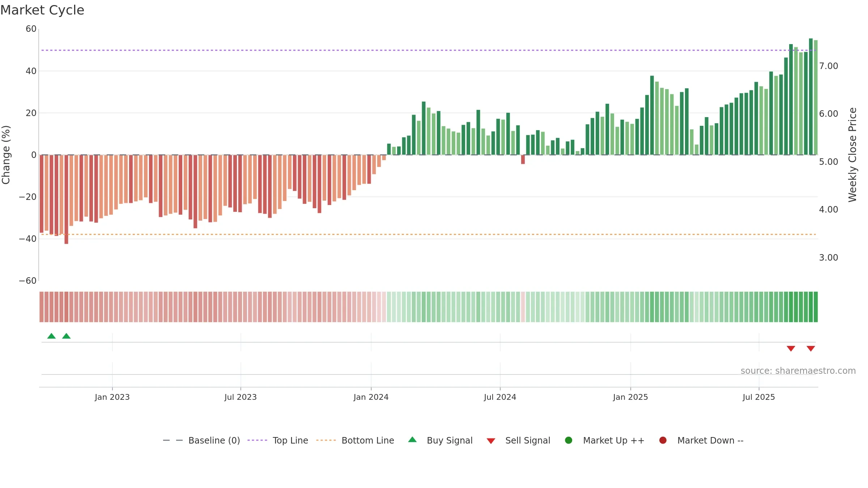Select the first green buy signal marker
The width and height of the screenshot is (868, 488).
click(x=51, y=336)
